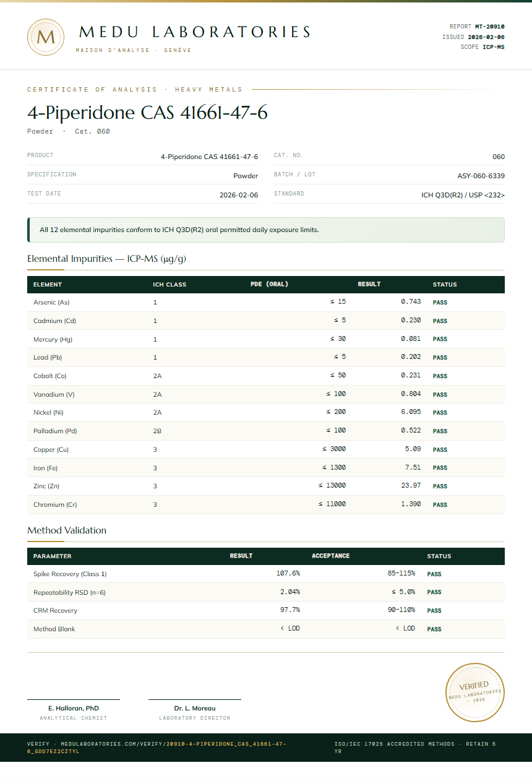This screenshot has height=781, width=532.
Task: Click the VERIFIED gold seal stamp
Action: (476, 692)
